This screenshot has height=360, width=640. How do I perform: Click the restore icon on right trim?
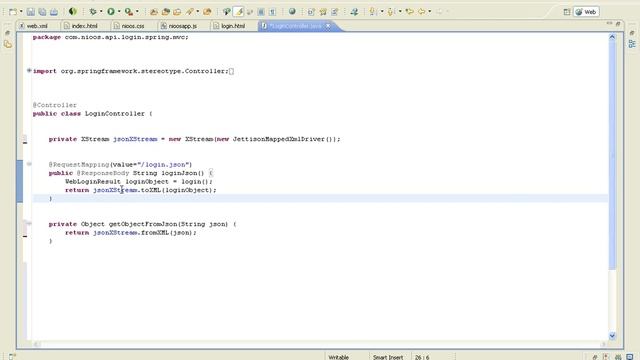(x=632, y=33)
